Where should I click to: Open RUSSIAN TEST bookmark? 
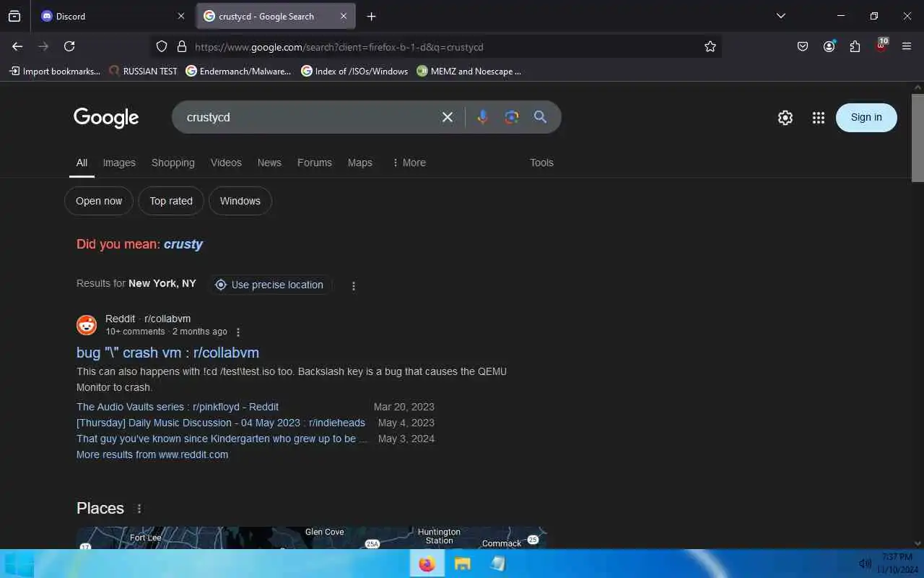tap(143, 71)
